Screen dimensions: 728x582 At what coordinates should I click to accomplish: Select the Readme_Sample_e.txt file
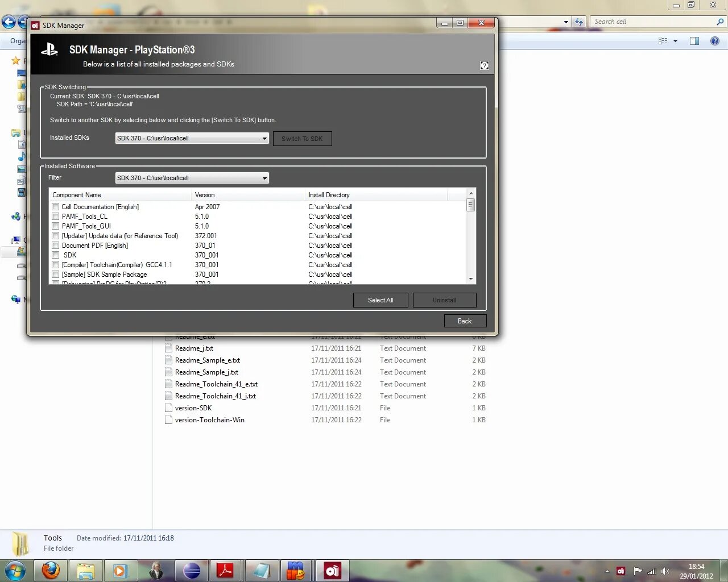click(207, 360)
